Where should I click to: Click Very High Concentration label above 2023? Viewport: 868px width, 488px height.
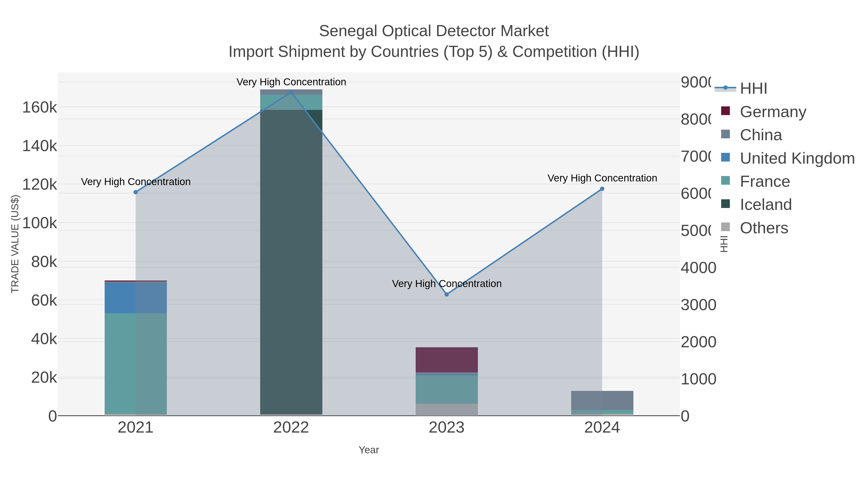point(447,284)
